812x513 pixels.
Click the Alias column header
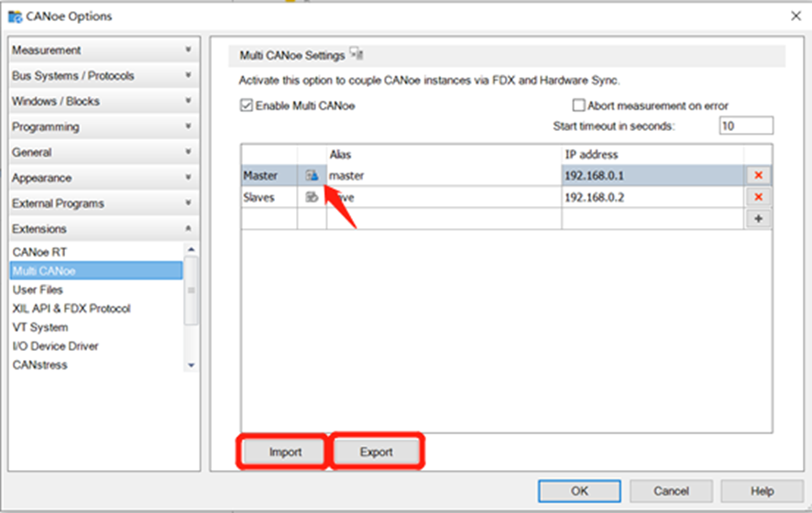coord(444,154)
